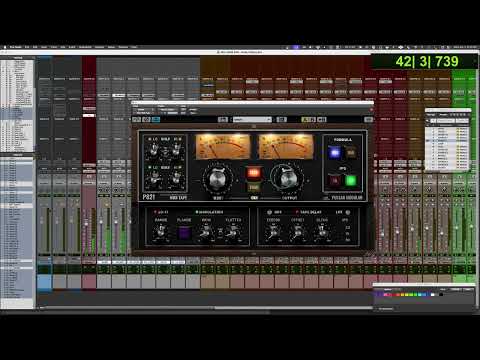Open the plugin selector in the plugin header
The width and height of the screenshot is (480, 360).
[x=167, y=110]
